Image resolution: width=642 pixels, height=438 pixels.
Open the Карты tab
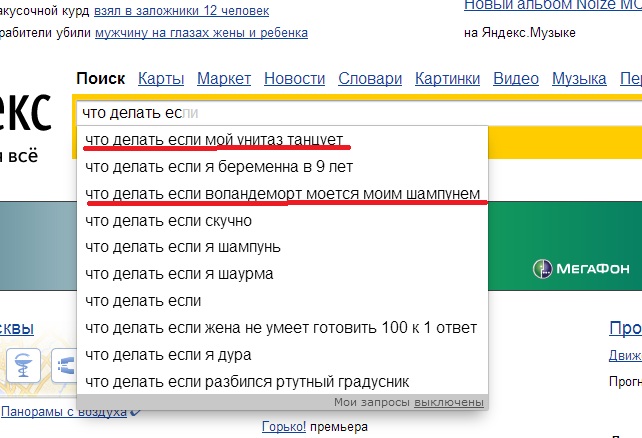(x=161, y=78)
